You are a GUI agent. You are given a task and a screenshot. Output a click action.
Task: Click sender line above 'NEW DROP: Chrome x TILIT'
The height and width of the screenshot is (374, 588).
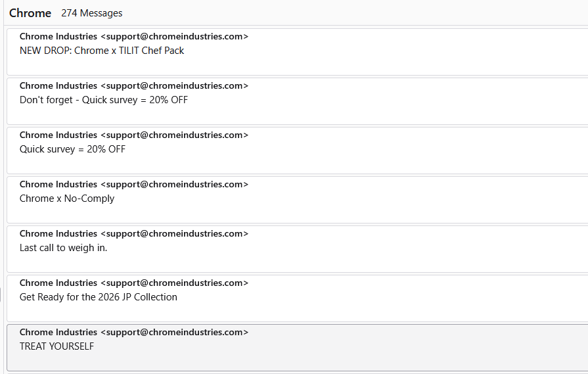coord(134,36)
